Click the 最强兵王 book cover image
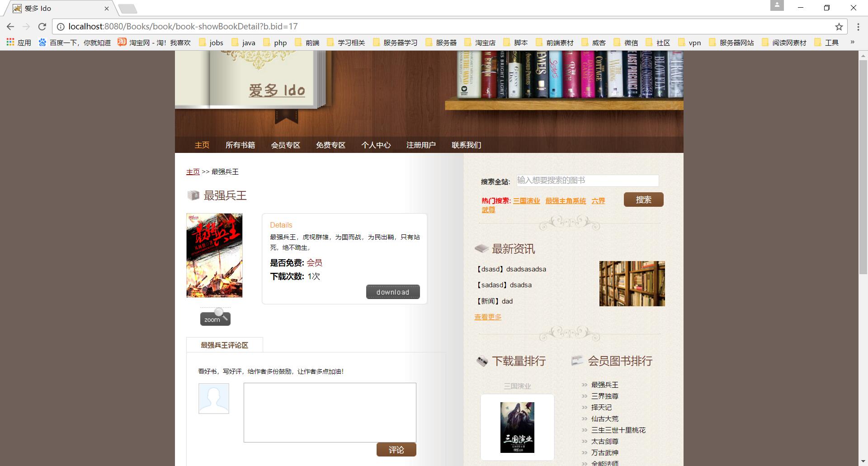Viewport: 868px width, 466px height. [214, 255]
